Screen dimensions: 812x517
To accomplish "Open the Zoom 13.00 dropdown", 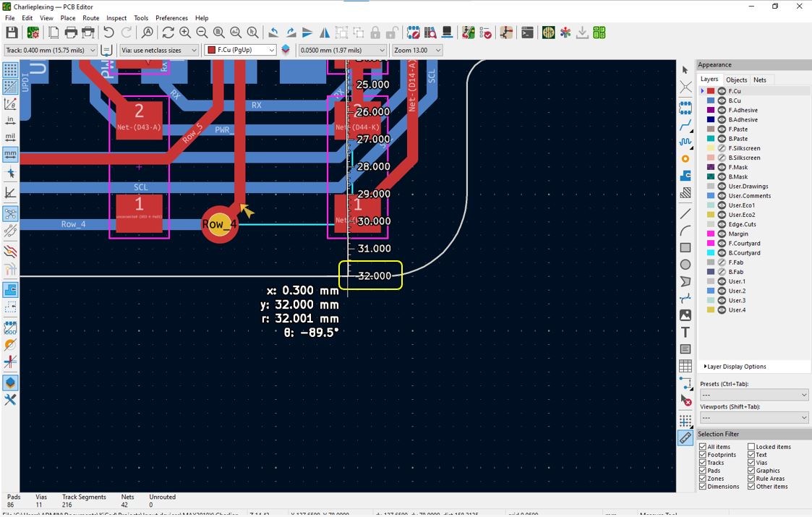I will (x=416, y=50).
